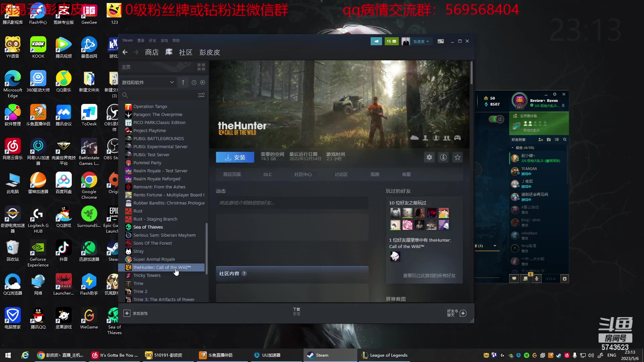Screen dimensions: 644x362
Task: Open the 查看 view menu
Action: 141,41
